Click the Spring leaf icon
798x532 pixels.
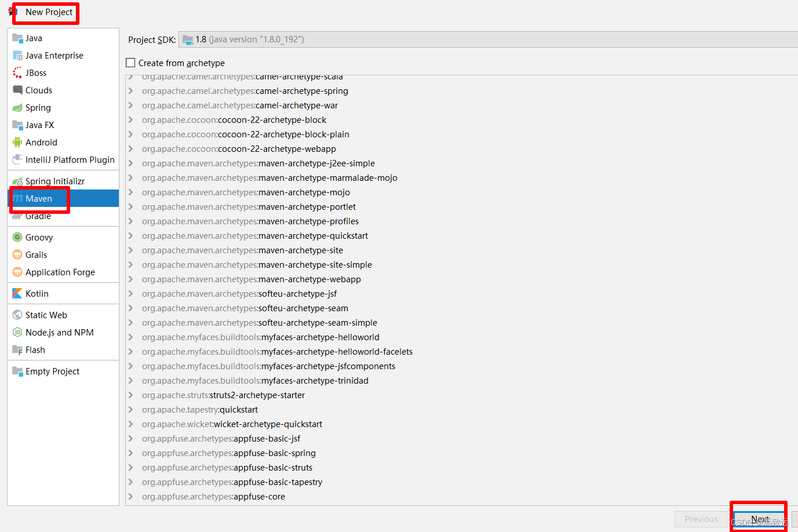[x=17, y=108]
